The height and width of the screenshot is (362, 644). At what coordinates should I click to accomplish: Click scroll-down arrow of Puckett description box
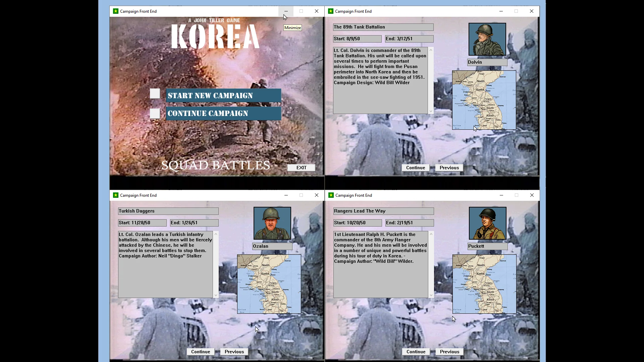point(431,295)
